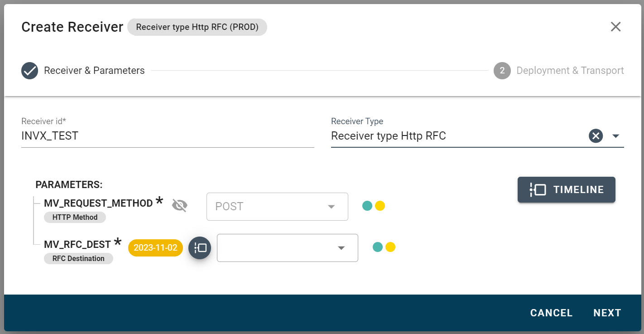Open the empty MV_RFC_DEST value dropdown
The width and height of the screenshot is (644, 334).
point(288,248)
